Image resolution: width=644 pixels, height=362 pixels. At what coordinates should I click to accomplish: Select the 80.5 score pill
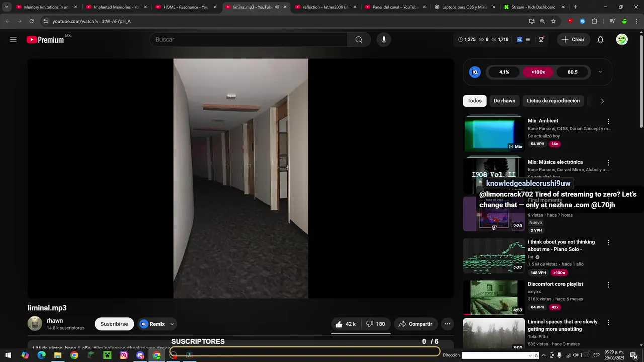point(573,72)
